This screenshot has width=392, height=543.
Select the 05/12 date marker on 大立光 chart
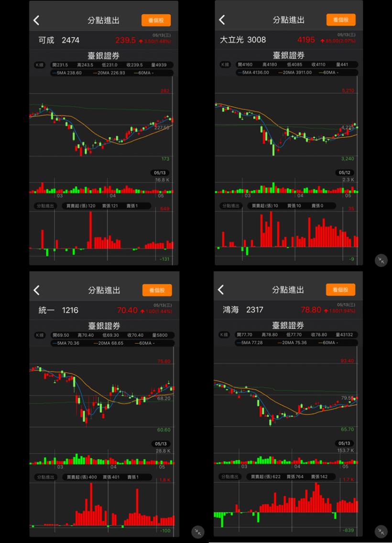(345, 173)
